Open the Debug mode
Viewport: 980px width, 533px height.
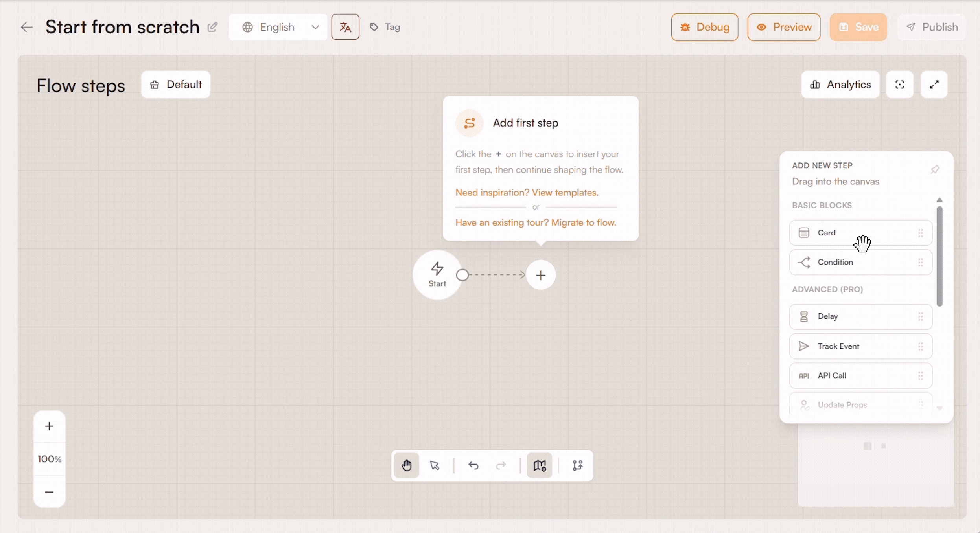coord(704,27)
